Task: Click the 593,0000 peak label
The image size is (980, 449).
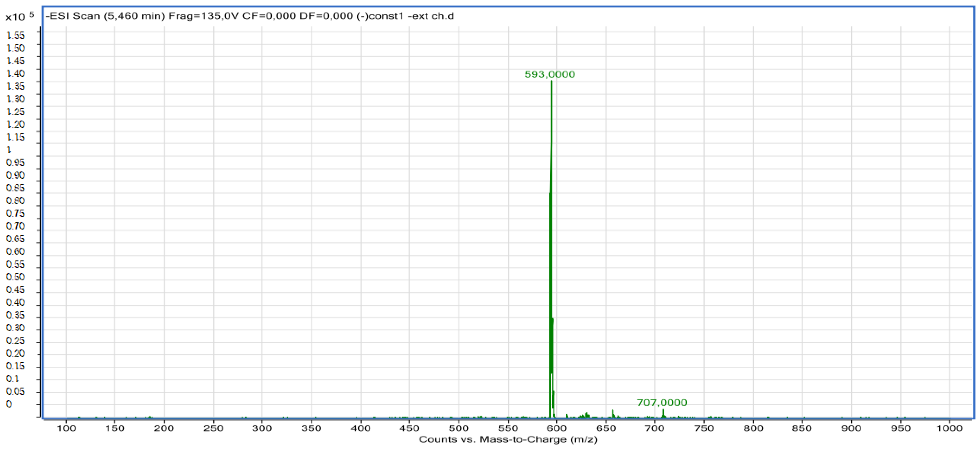Action: click(550, 74)
